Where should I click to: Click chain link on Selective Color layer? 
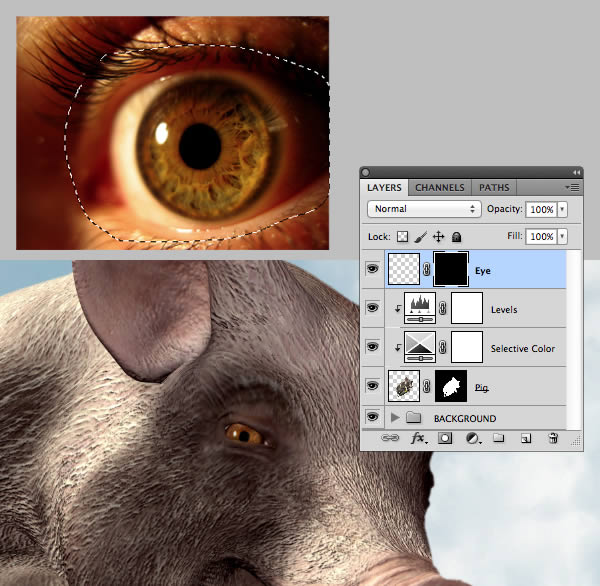click(x=443, y=347)
